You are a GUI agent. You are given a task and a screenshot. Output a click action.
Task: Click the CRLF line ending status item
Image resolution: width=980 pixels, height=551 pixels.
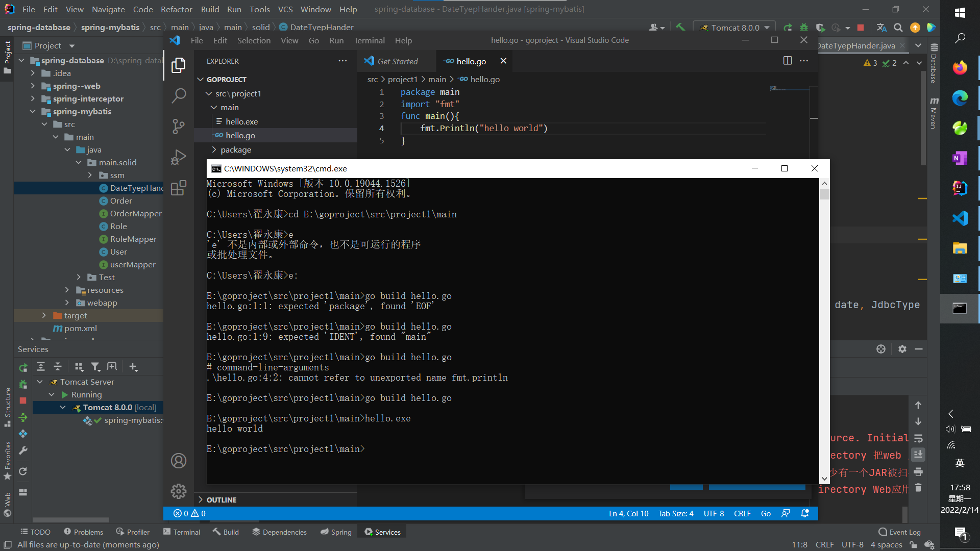(742, 513)
